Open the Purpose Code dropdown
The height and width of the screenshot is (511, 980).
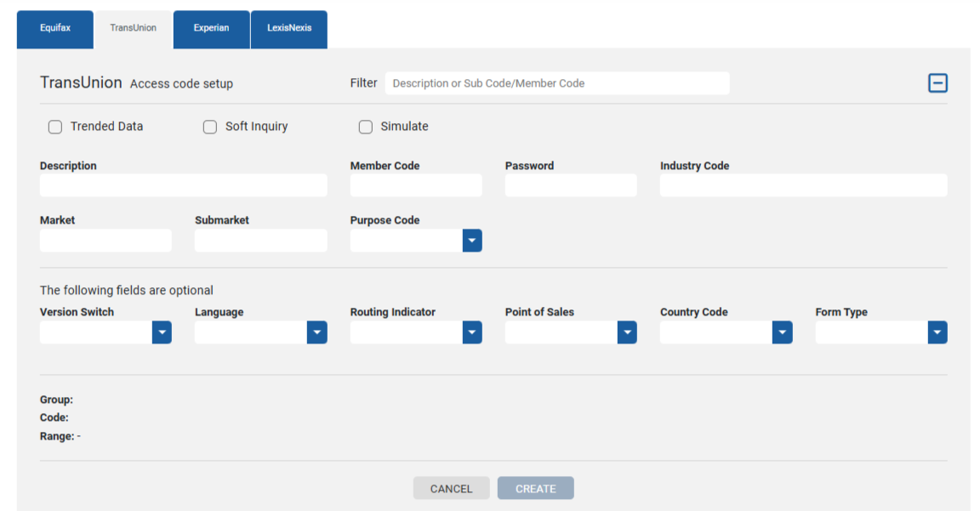472,241
